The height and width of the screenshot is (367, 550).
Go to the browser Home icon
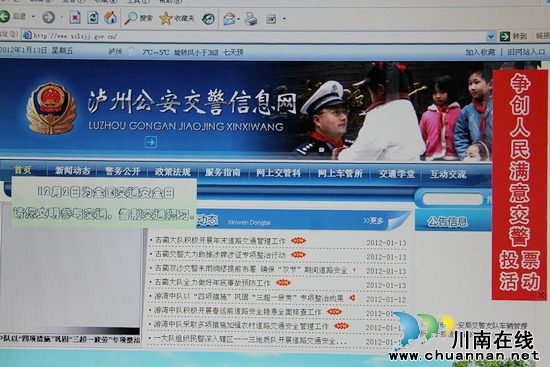(110, 17)
